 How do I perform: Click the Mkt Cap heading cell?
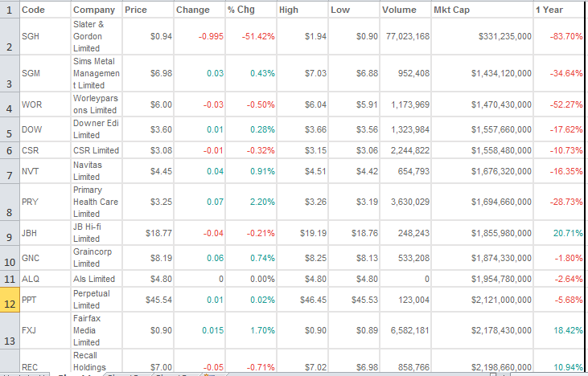[482, 10]
